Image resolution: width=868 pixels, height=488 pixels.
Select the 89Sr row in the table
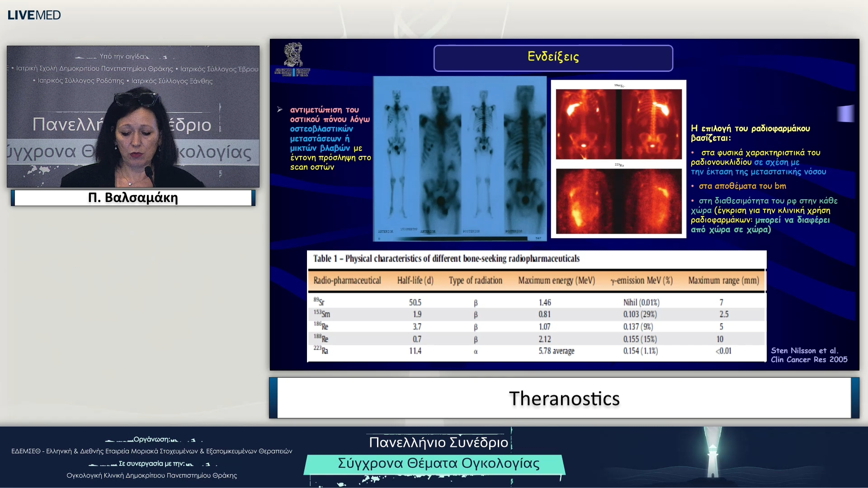coord(536,302)
